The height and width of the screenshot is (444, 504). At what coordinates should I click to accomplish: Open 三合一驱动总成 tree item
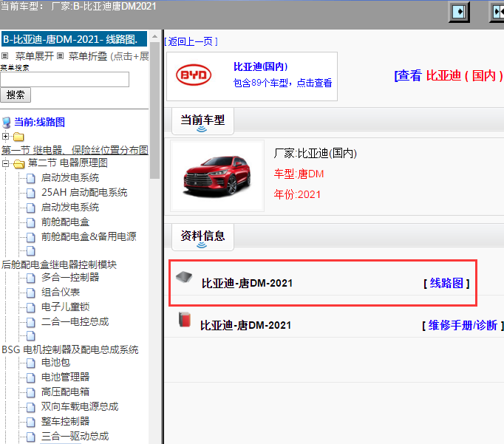(x=75, y=436)
